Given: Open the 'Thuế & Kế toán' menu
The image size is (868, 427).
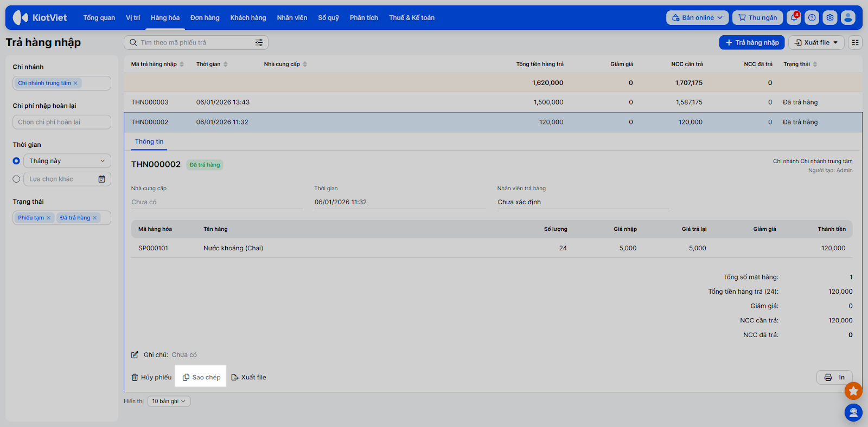Looking at the screenshot, I should tap(412, 18).
